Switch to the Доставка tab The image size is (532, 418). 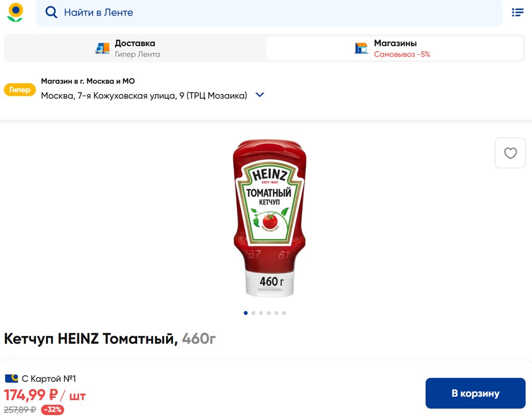tap(135, 48)
